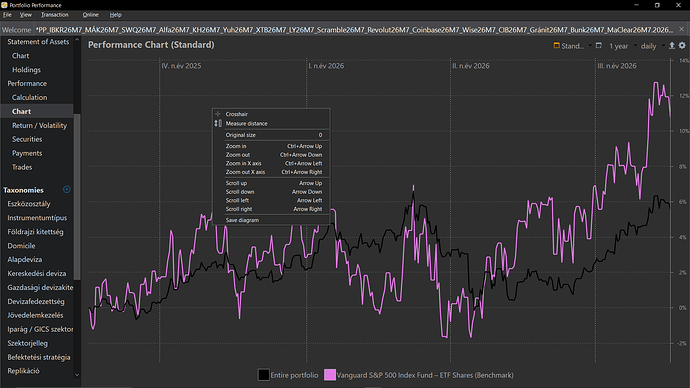The image size is (690, 388).
Task: Add a new taxonomy with plus icon
Action: coord(67,190)
